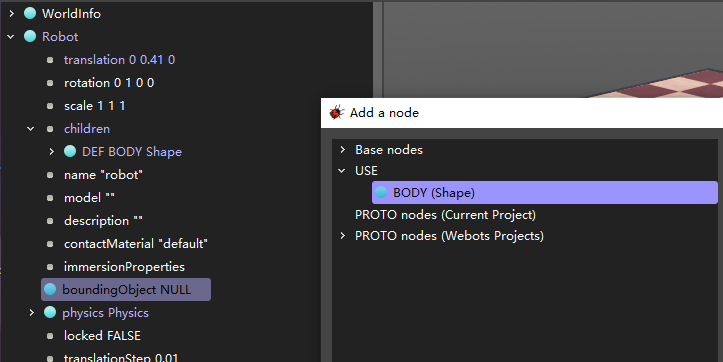
Task: Select locked FALSE field
Action: click(102, 336)
